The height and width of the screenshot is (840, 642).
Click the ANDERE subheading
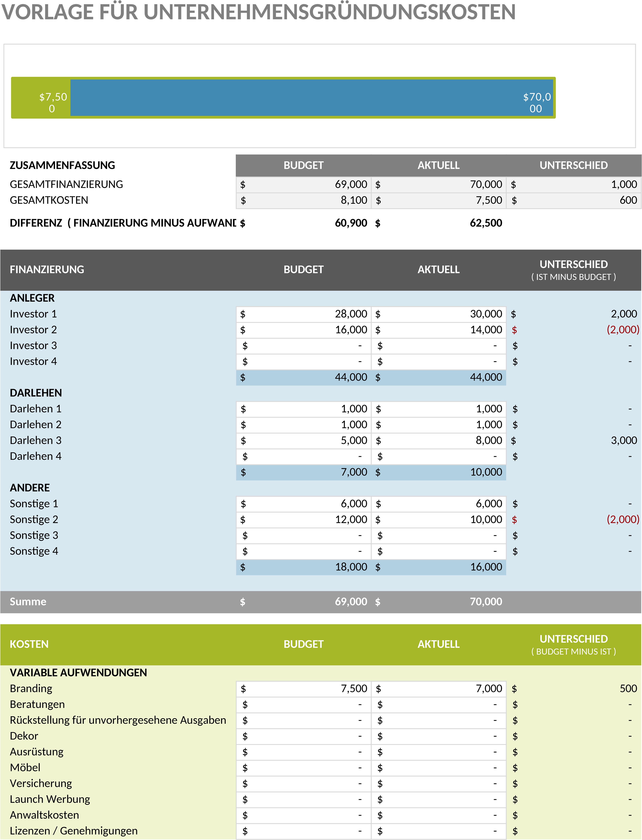pyautogui.click(x=30, y=488)
